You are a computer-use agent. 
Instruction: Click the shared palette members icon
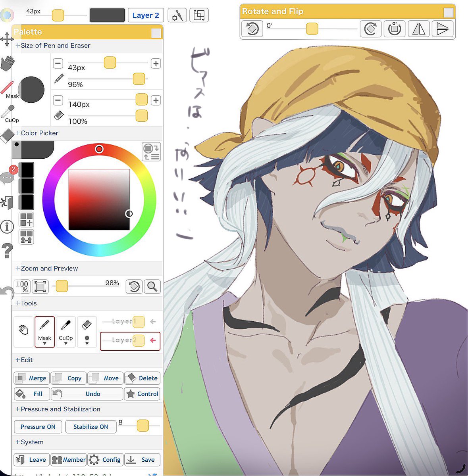coord(27,237)
